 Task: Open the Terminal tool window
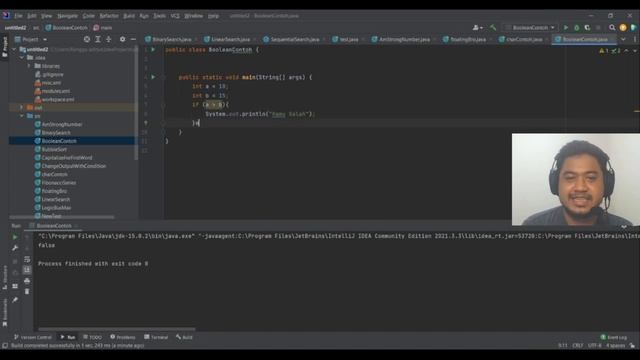point(156,337)
